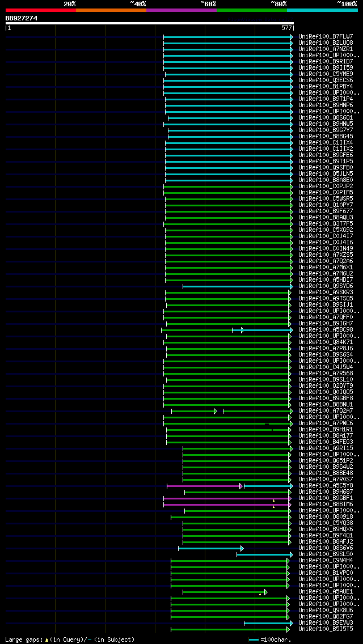The height and width of the screenshot is (644, 363).
Task: Click the orange ~40% legend segment
Action: [111, 10]
